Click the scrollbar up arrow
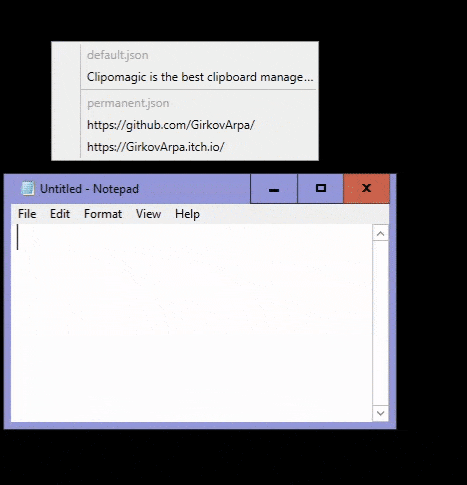This screenshot has height=485, width=467. [380, 233]
